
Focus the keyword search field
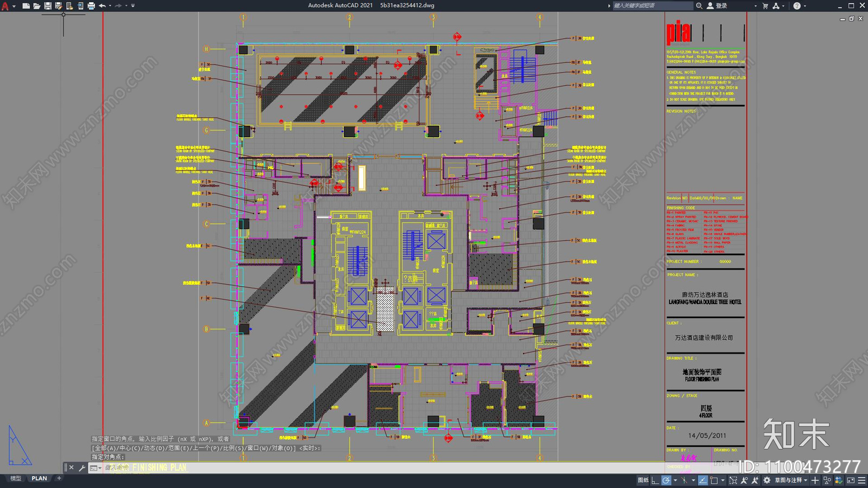coord(653,6)
